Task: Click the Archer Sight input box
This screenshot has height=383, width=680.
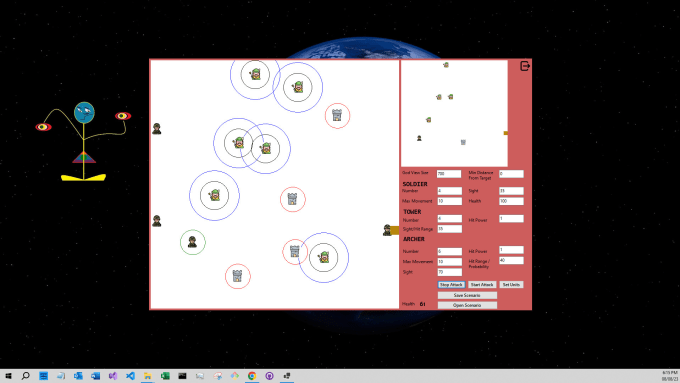Action: pyautogui.click(x=450, y=272)
